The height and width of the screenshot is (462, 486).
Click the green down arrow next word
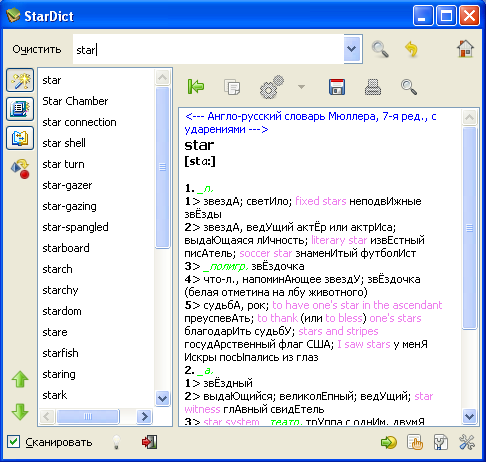[x=20, y=411]
